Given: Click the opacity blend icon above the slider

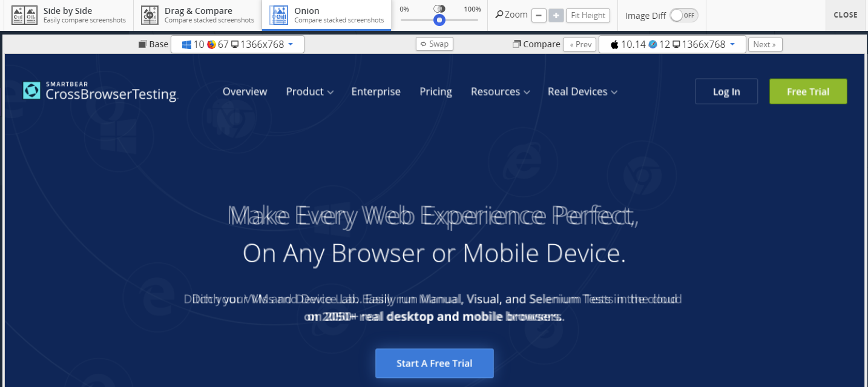Looking at the screenshot, I should pos(439,8).
